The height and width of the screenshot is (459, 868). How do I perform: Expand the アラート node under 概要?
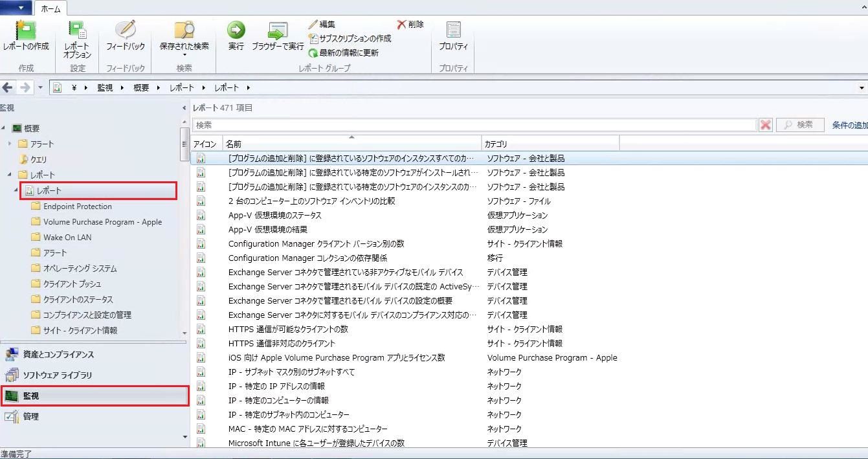10,144
